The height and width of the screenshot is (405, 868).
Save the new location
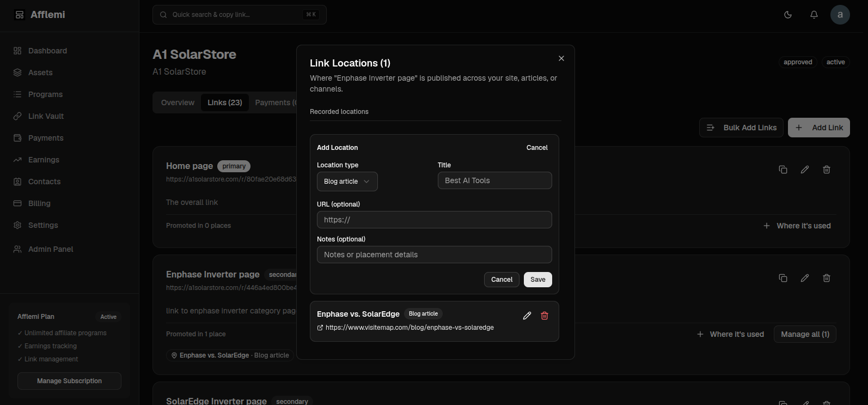tap(538, 280)
